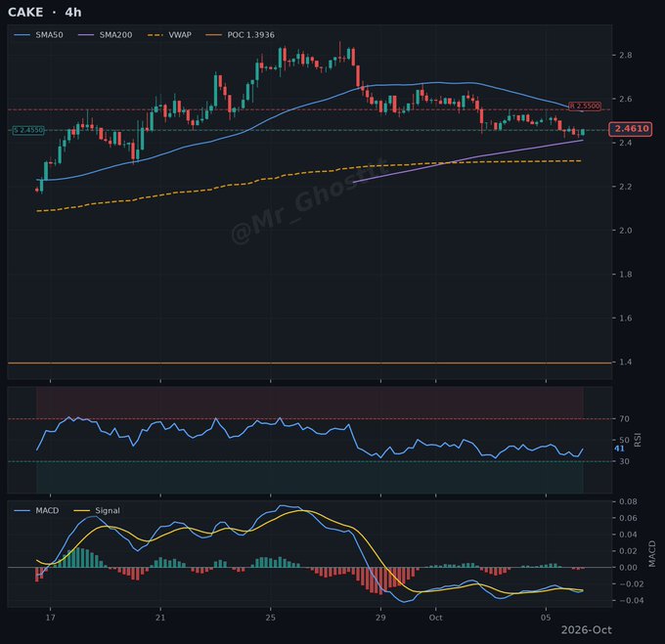Click the 2.2 price axis label
This screenshot has width=665, height=644.
pos(626,187)
